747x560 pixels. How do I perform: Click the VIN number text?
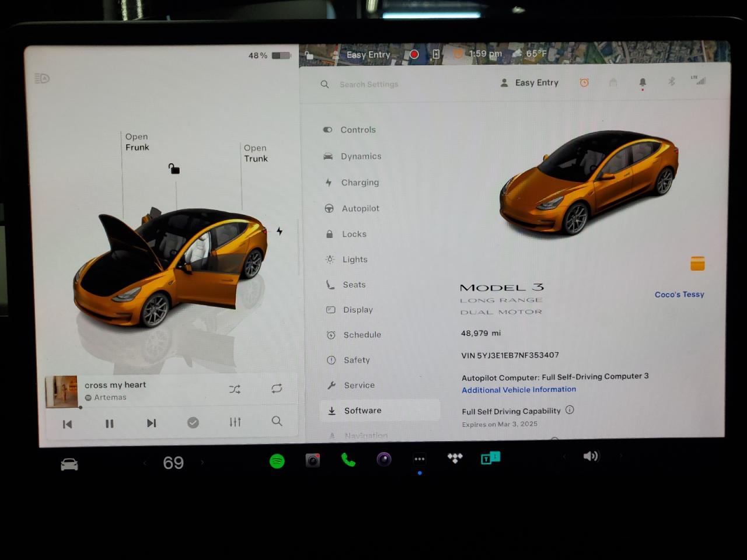[x=510, y=355]
